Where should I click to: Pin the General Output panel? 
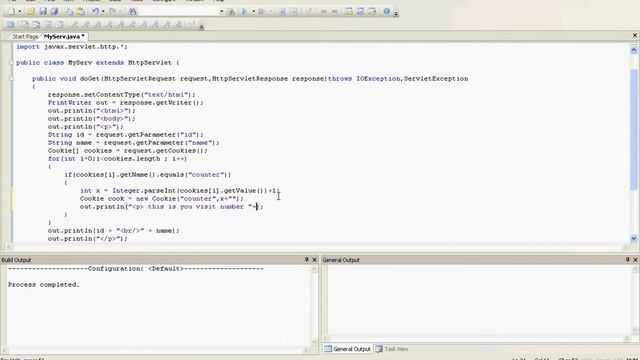click(x=627, y=260)
